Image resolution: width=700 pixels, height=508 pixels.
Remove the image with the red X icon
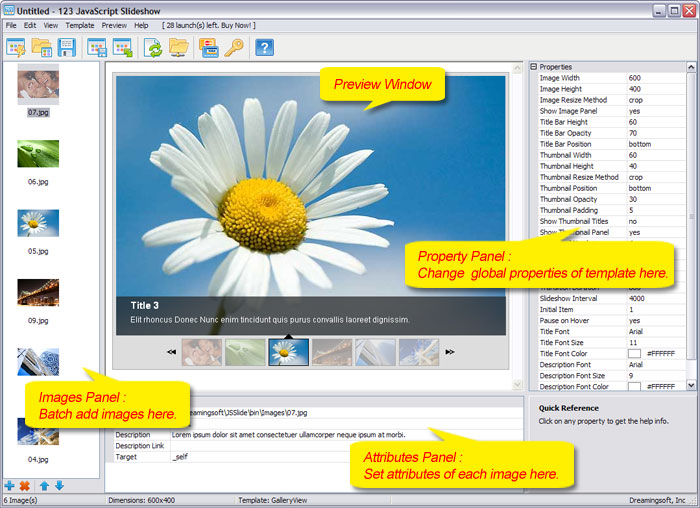tap(24, 486)
